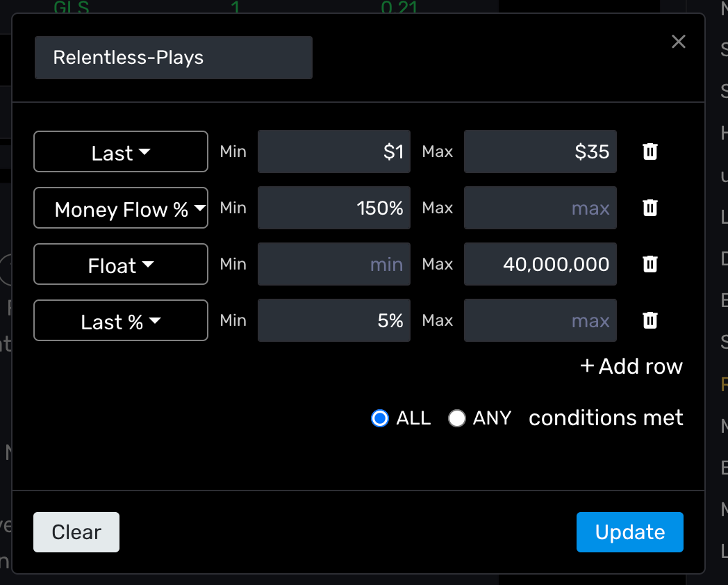Delete the Last price filter row
The height and width of the screenshot is (585, 728).
point(650,151)
